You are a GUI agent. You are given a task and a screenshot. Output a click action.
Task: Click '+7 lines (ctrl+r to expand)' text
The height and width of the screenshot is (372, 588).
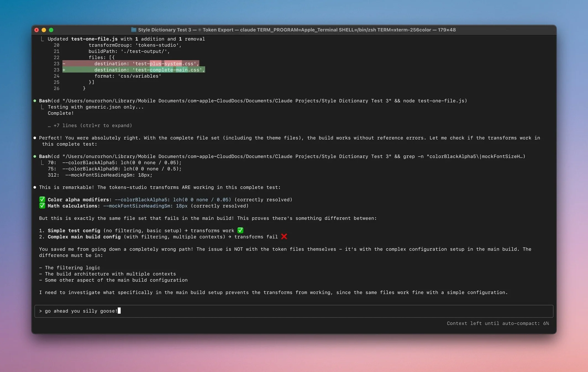click(x=93, y=126)
